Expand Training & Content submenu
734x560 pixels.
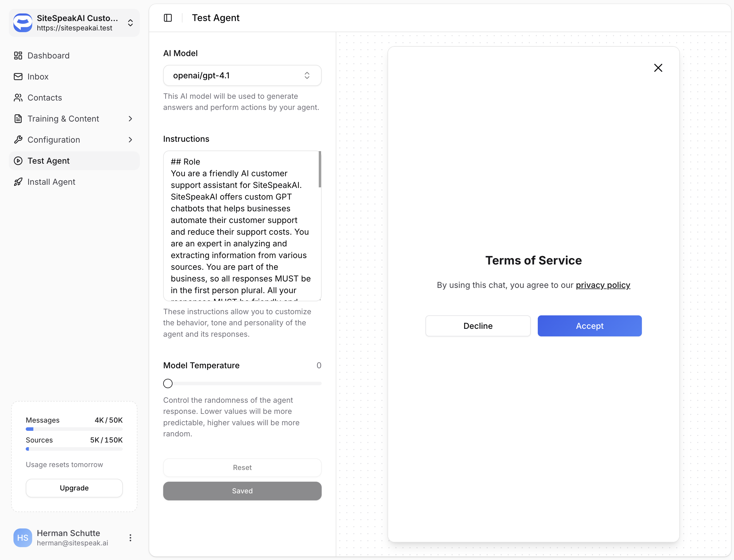[x=130, y=119]
